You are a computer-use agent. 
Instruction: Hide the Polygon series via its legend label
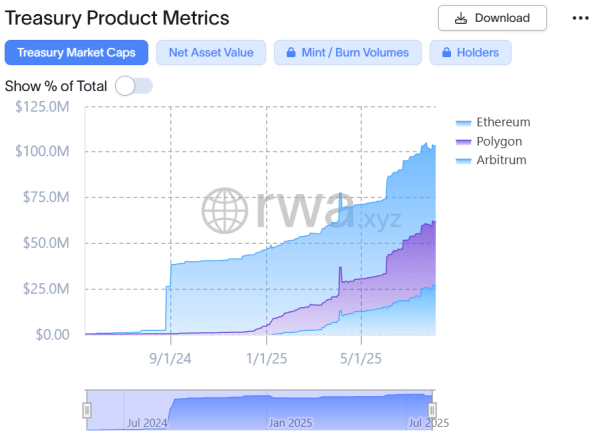point(498,141)
